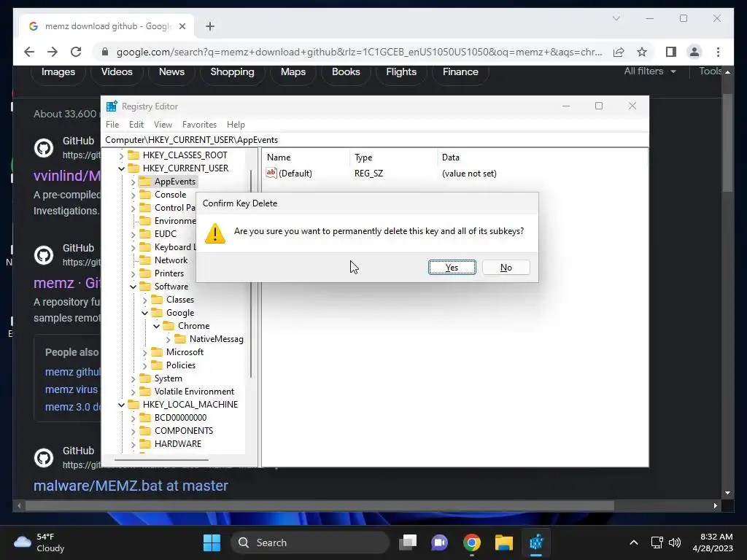Open File Explorer from taskbar
Screen dimensions: 747x560
pyautogui.click(x=503, y=542)
